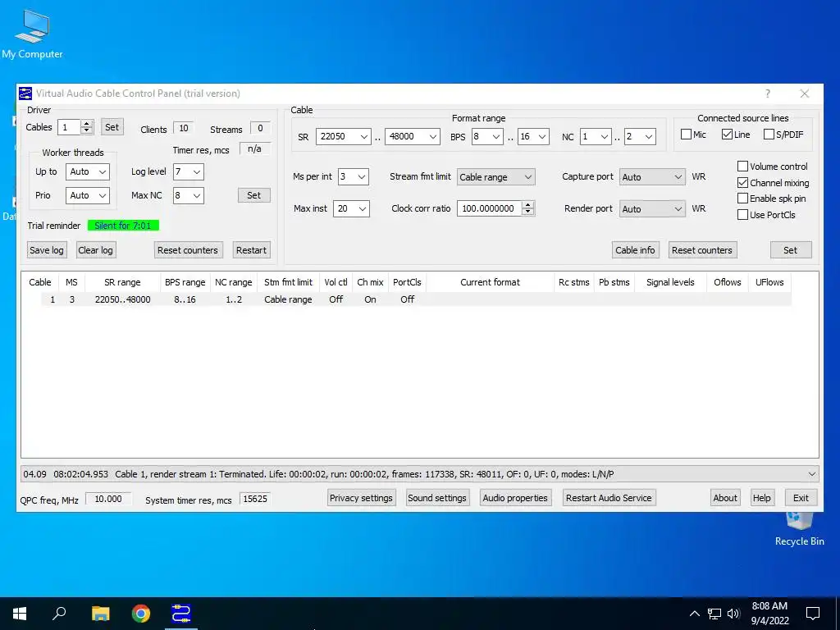Open Log level dropdown
The image size is (840, 630).
click(189, 172)
